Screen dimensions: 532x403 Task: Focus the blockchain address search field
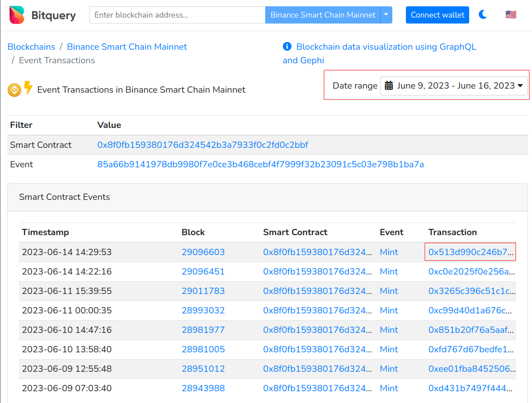[177, 15]
